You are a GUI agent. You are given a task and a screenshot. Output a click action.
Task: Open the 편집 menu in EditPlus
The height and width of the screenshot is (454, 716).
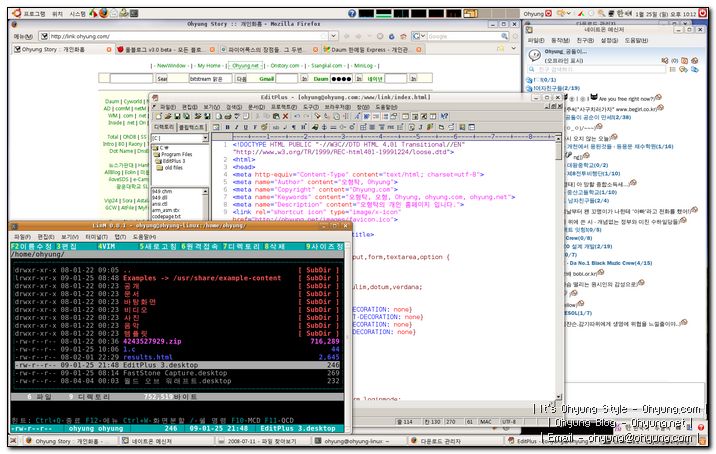(x=190, y=107)
